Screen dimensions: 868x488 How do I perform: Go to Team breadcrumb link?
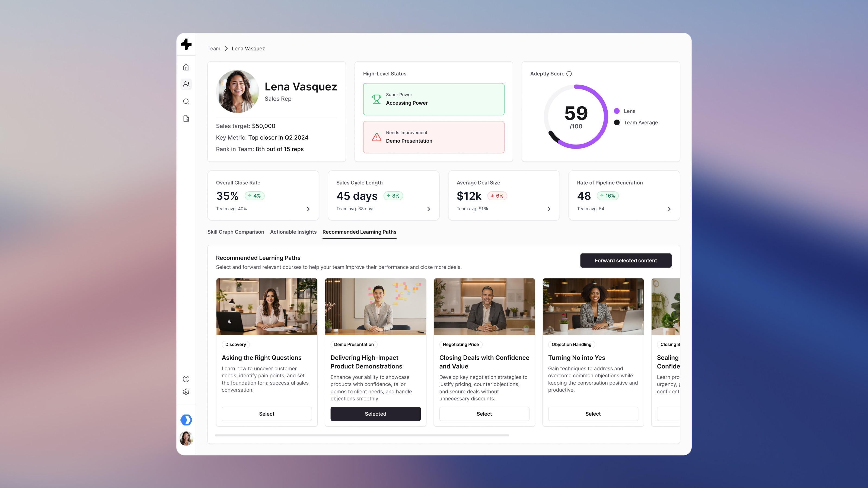click(x=214, y=49)
